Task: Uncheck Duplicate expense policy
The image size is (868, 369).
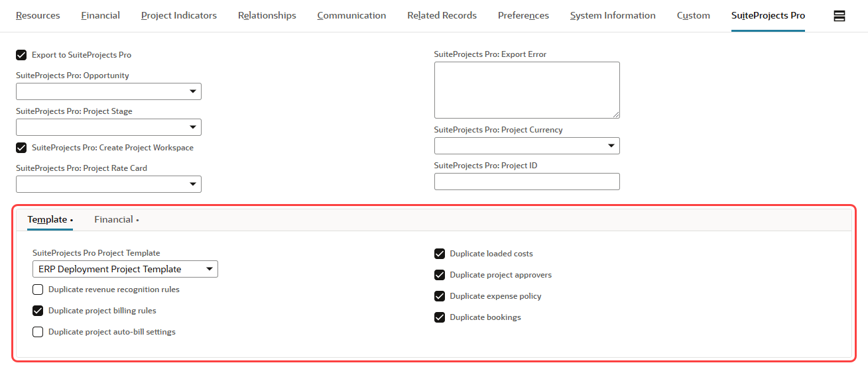Action: click(440, 296)
